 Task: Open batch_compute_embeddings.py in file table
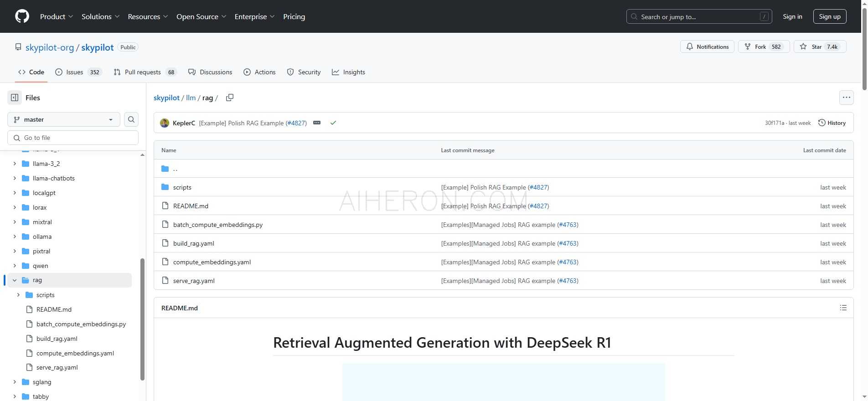(x=218, y=225)
